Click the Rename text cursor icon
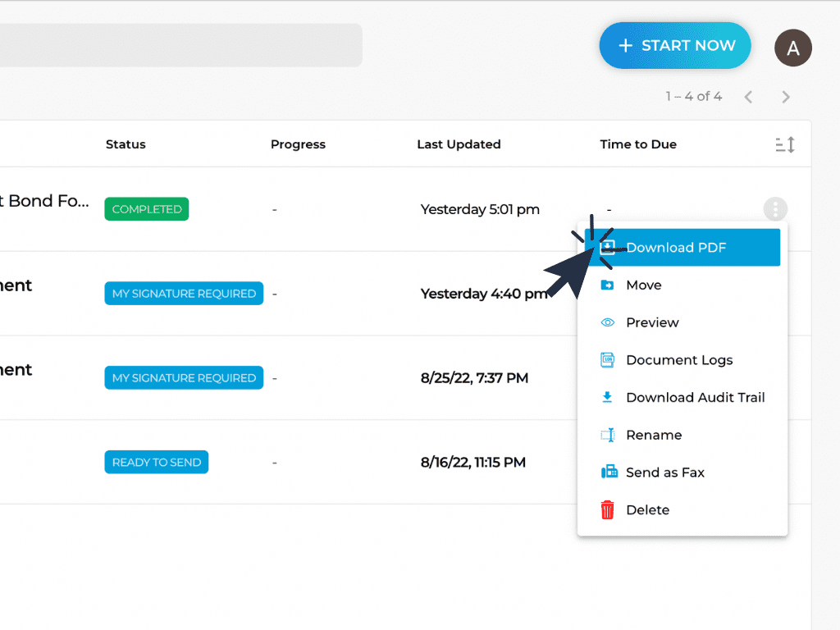 tap(608, 435)
